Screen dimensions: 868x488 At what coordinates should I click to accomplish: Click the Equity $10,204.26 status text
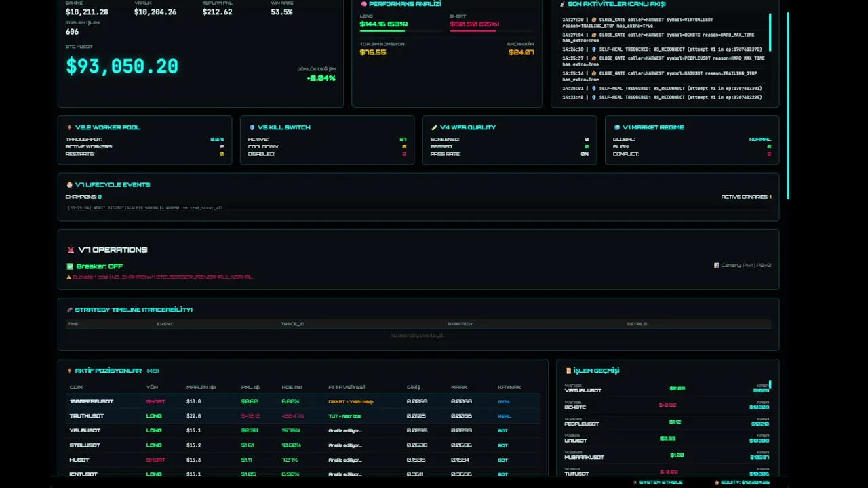point(745,482)
